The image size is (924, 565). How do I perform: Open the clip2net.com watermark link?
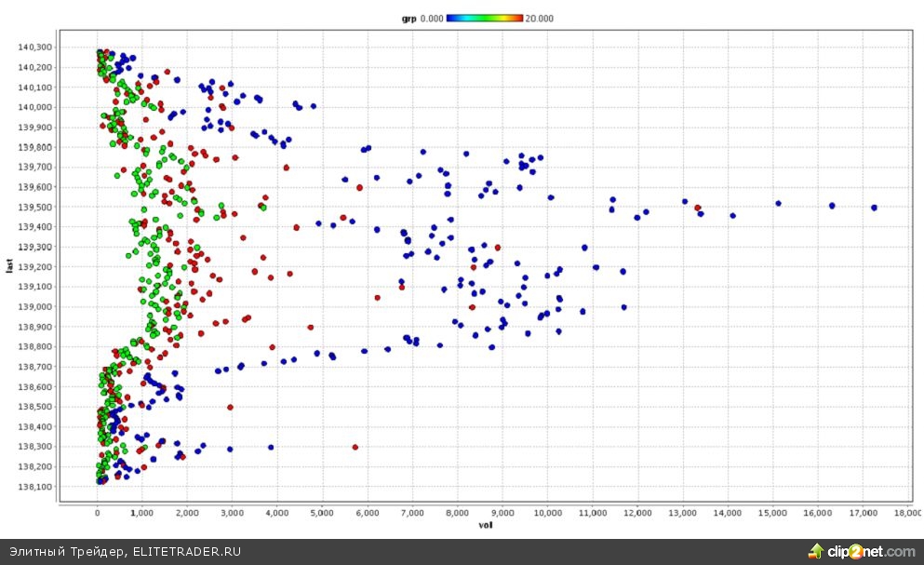[871, 552]
